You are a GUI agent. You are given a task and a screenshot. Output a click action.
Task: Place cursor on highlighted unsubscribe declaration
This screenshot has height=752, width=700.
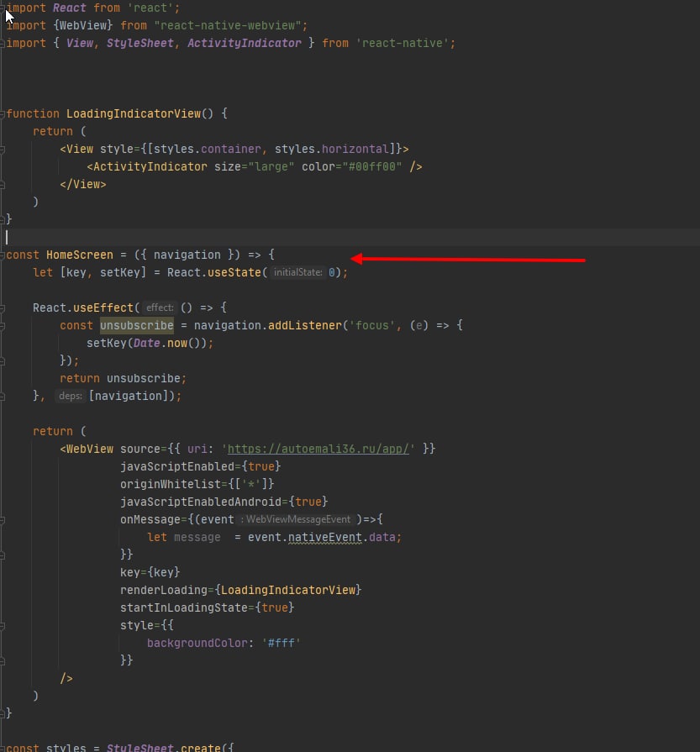point(137,325)
